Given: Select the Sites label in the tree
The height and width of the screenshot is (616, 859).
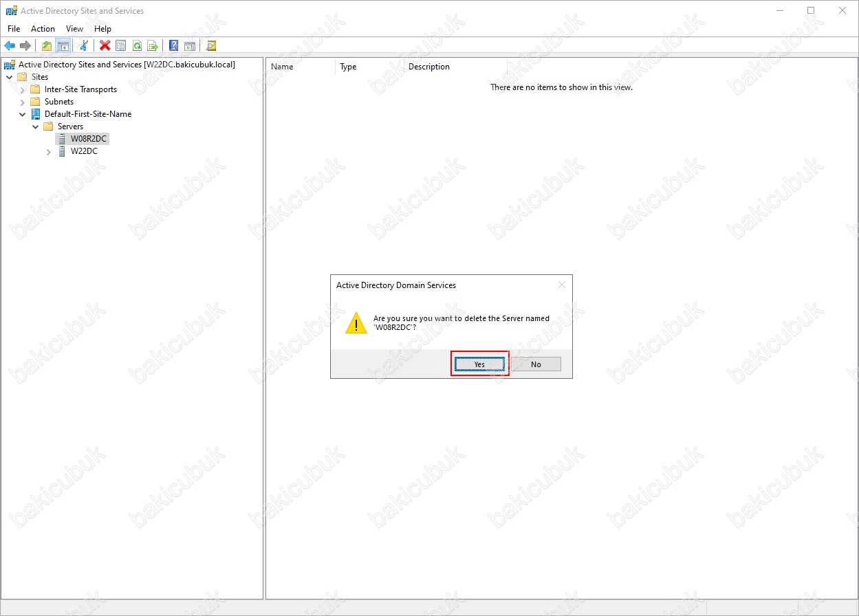Looking at the screenshot, I should [40, 77].
